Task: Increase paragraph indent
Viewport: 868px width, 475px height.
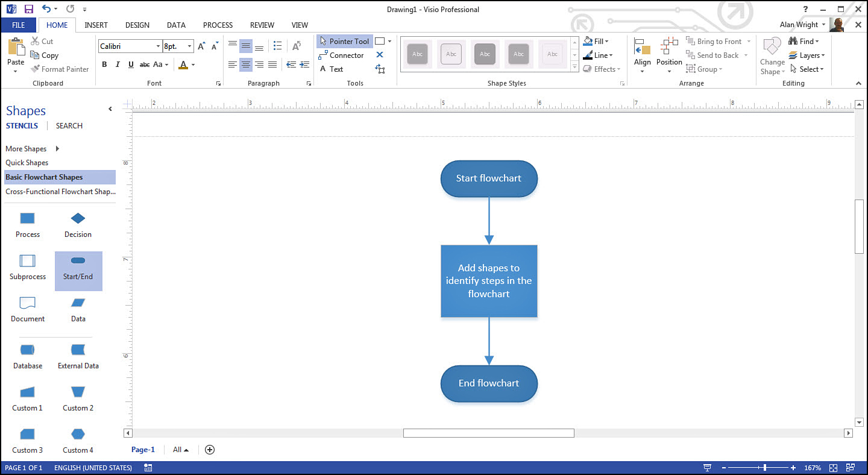Action: click(303, 64)
